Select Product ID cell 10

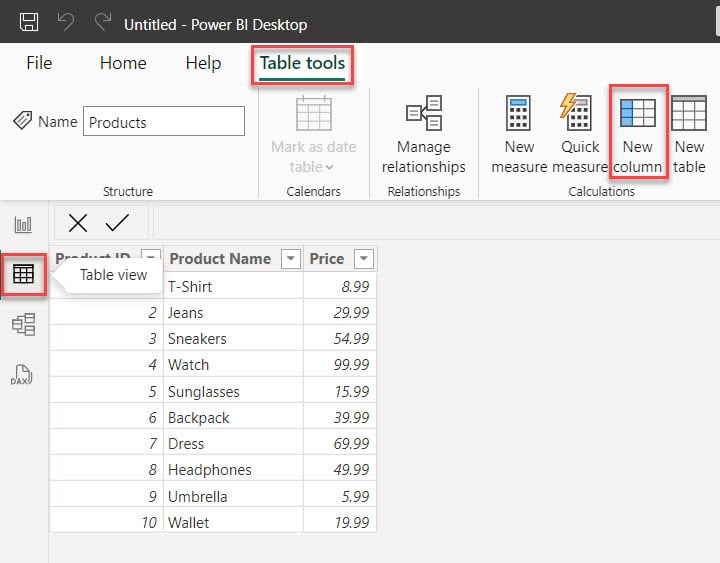tap(107, 522)
